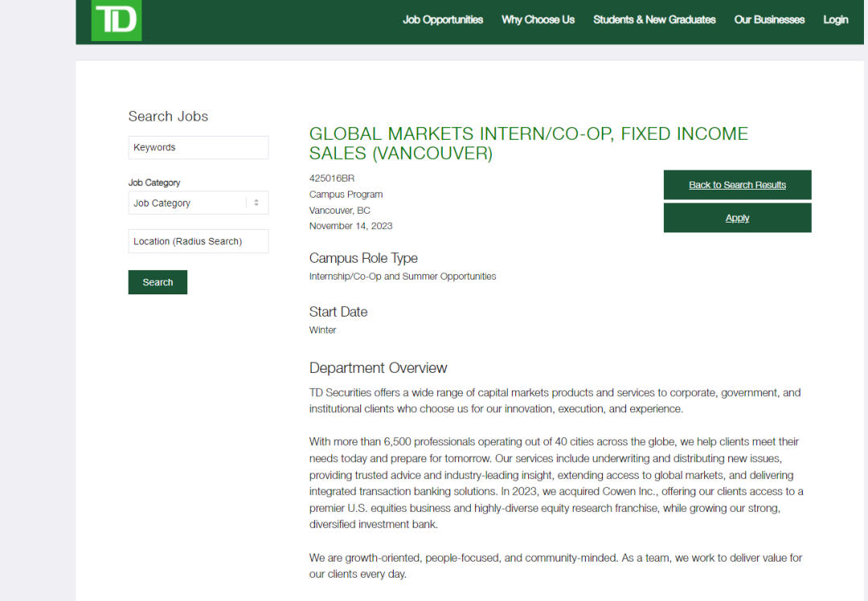Open the Our Businesses menu

769,20
